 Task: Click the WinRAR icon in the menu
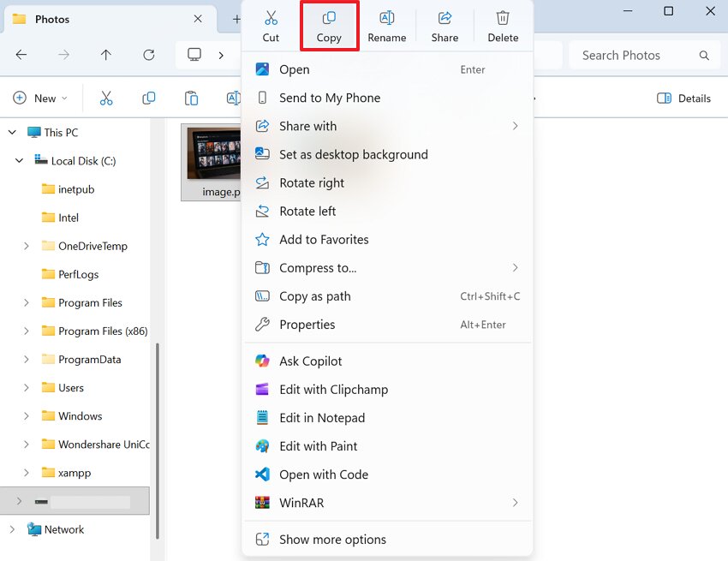(262, 503)
